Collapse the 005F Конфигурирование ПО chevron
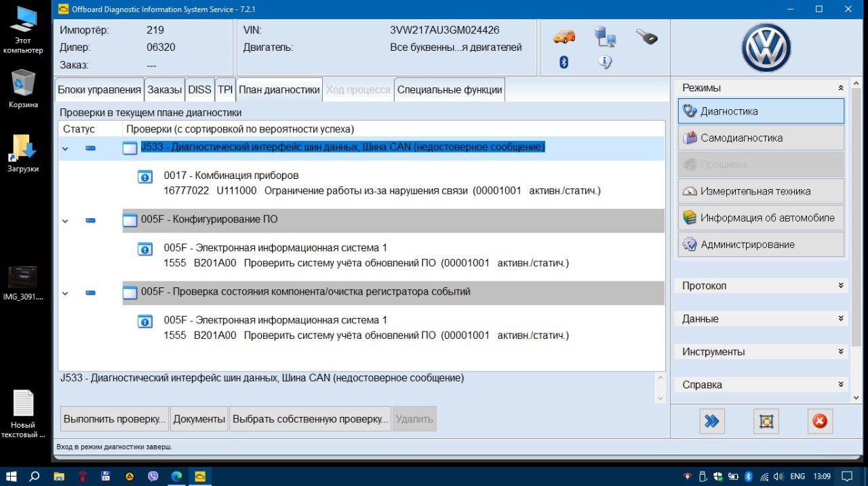This screenshot has width=868, height=486. [66, 220]
